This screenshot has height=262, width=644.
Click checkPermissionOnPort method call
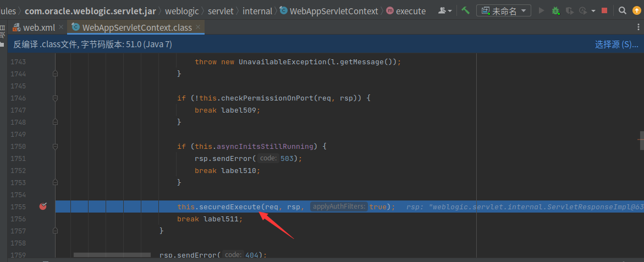pos(265,98)
